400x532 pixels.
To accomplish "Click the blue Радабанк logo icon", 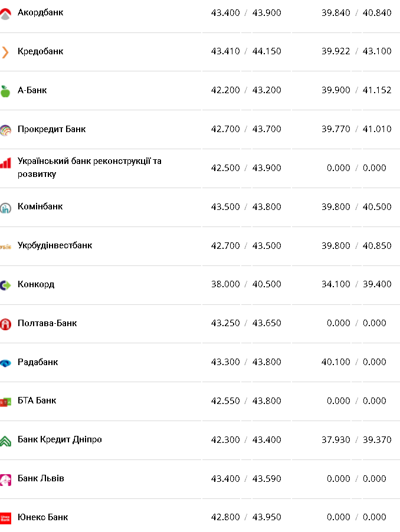I will [5, 363].
